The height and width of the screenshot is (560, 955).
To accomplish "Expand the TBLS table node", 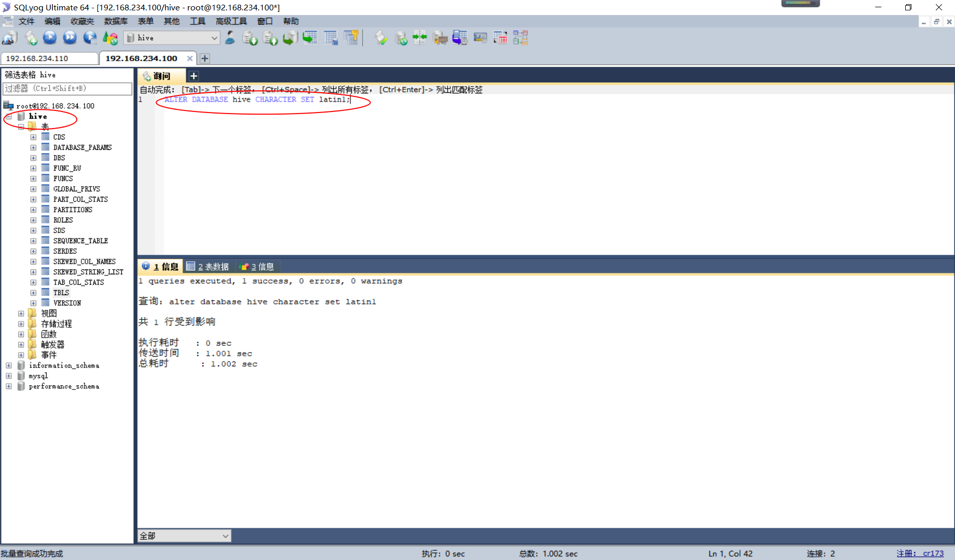I will coord(33,292).
